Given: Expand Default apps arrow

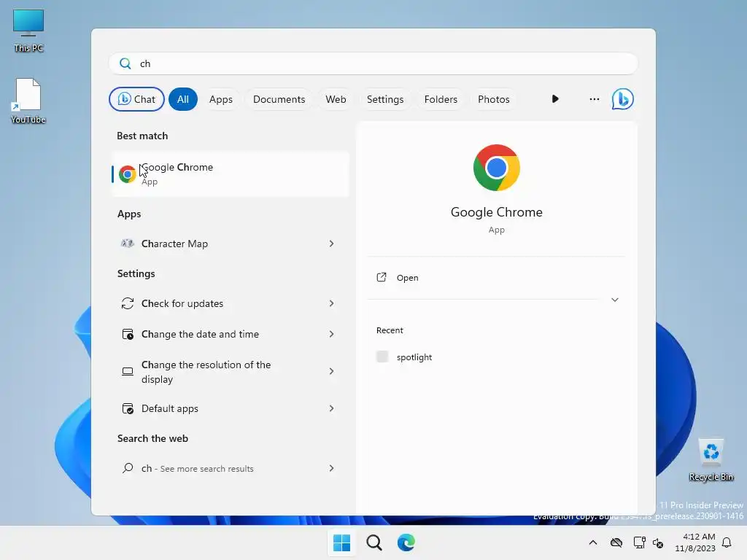Looking at the screenshot, I should (x=332, y=408).
